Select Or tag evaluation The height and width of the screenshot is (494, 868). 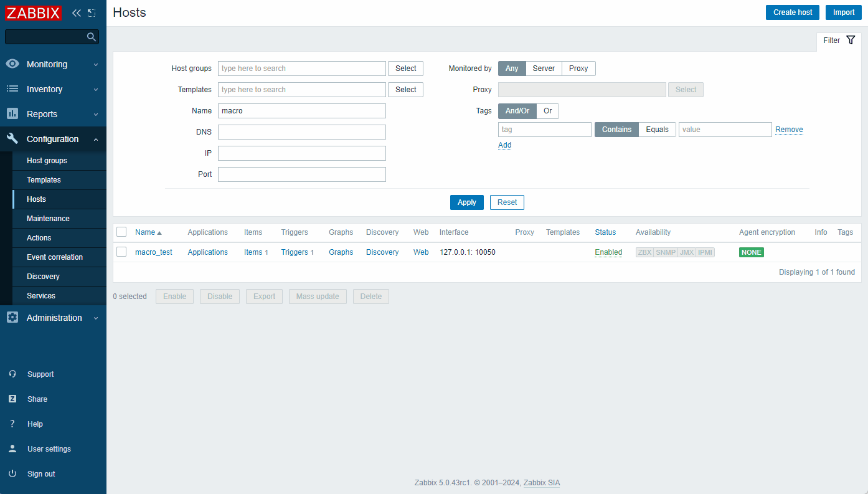[x=548, y=111]
